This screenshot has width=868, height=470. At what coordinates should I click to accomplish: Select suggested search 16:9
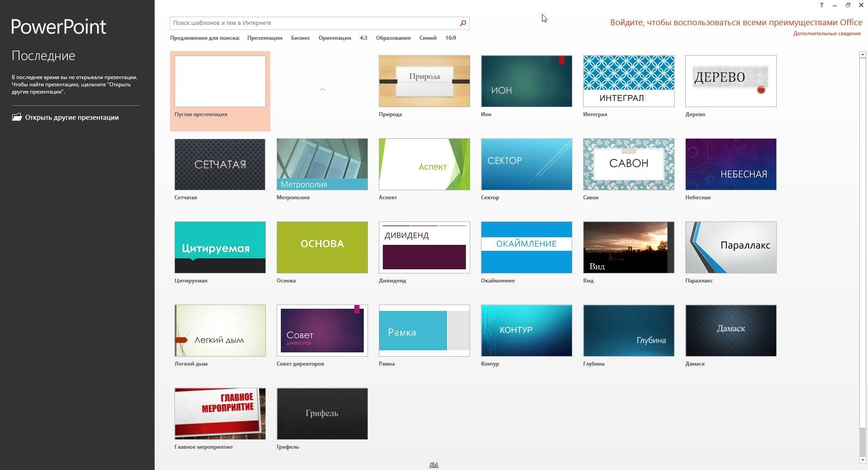451,38
